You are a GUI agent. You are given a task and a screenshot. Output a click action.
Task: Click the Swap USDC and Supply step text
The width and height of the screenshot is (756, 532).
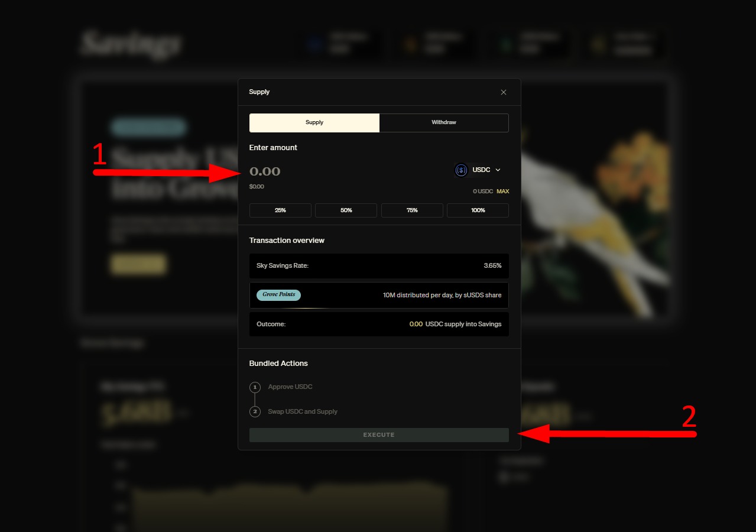pos(303,411)
